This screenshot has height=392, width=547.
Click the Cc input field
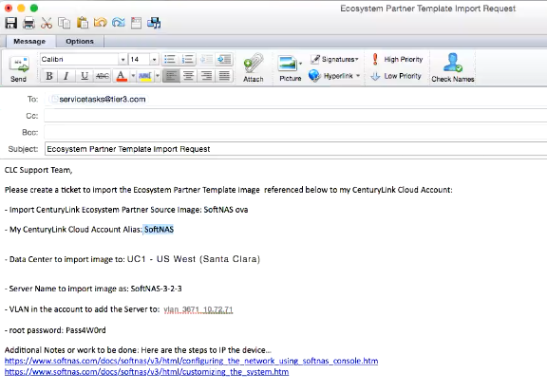[x=295, y=116]
